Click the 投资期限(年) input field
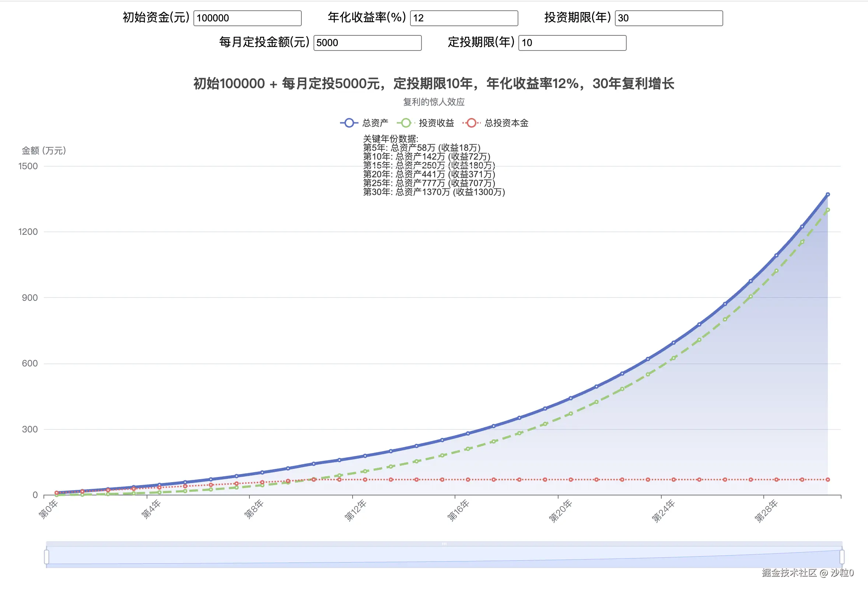This screenshot has height=592, width=868. click(x=669, y=18)
